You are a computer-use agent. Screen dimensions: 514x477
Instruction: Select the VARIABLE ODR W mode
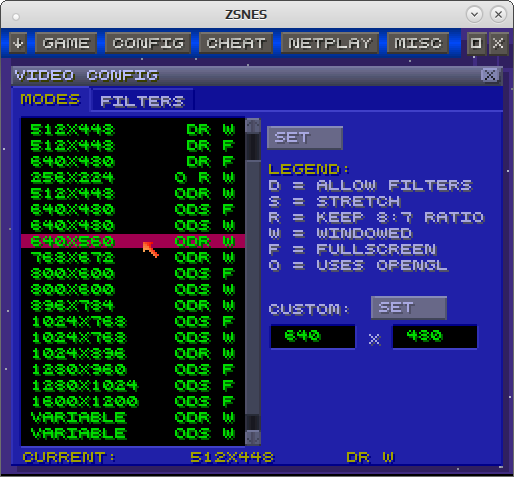tap(133, 417)
